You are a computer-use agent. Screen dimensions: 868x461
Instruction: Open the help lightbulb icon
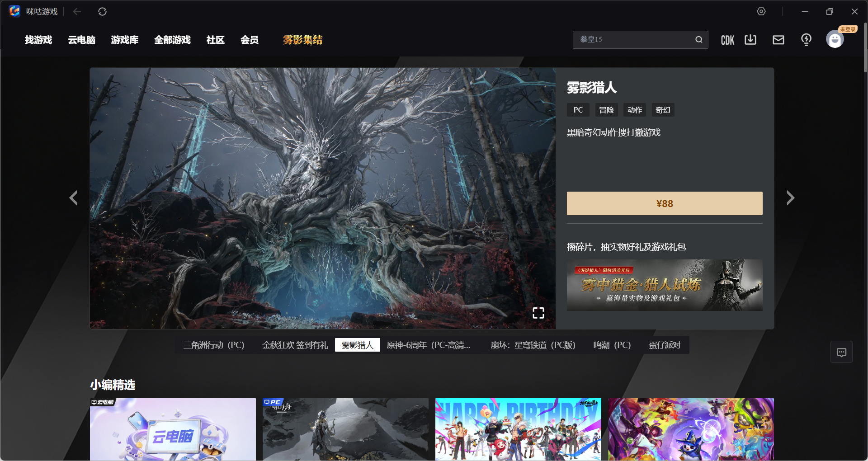[806, 40]
